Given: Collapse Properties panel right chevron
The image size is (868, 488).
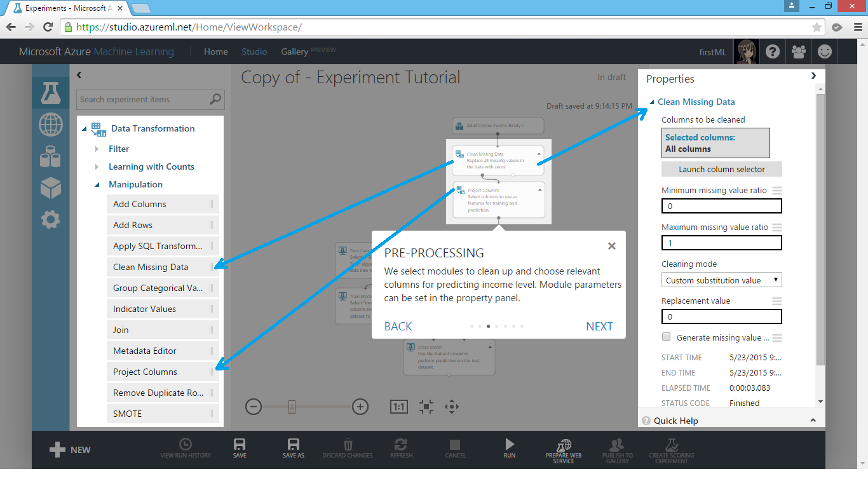Looking at the screenshot, I should [814, 76].
